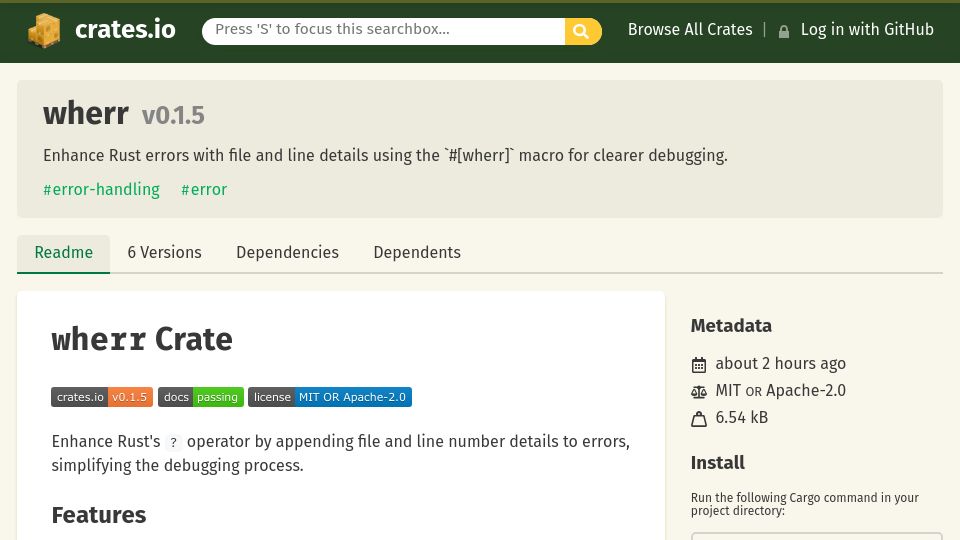Image resolution: width=960 pixels, height=540 pixels.
Task: Click the crates.io cheese logo icon
Action: pyautogui.click(x=44, y=30)
